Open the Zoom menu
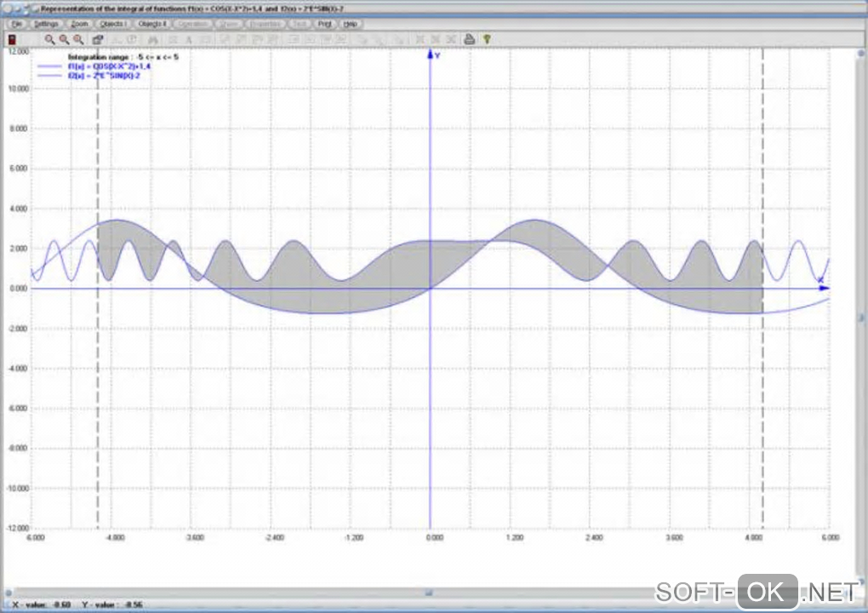 point(79,25)
